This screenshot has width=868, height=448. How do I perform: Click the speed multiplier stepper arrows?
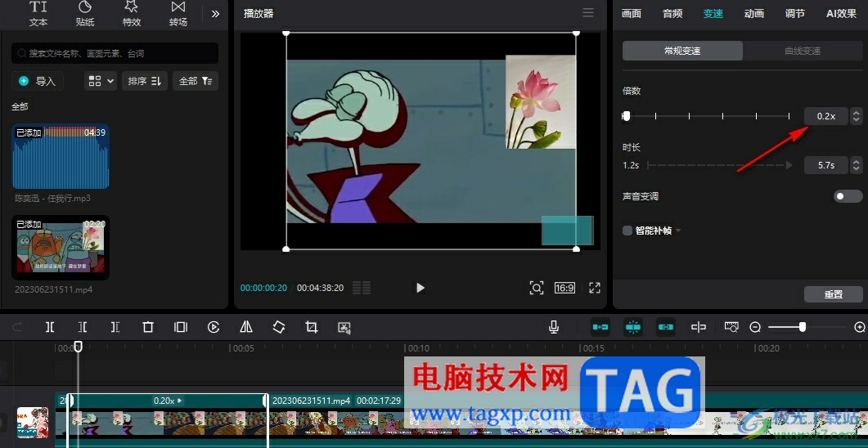tap(857, 116)
